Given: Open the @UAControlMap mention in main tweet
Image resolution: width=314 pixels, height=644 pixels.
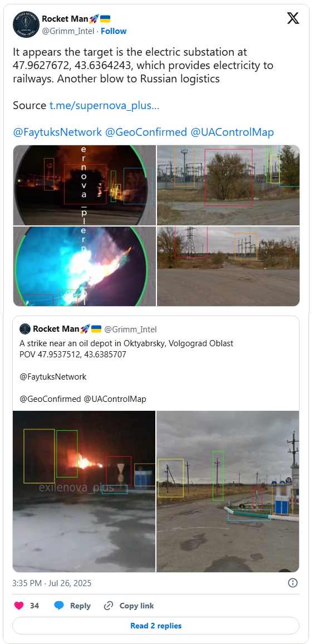Looking at the screenshot, I should click(232, 132).
